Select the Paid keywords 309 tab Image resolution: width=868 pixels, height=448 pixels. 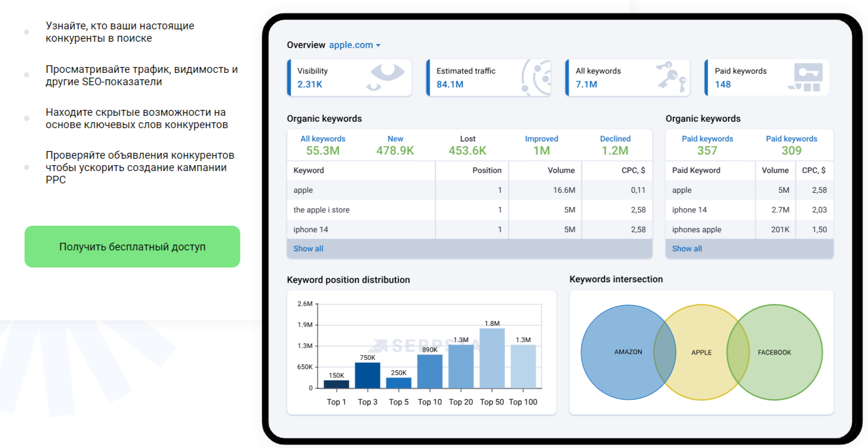(792, 145)
